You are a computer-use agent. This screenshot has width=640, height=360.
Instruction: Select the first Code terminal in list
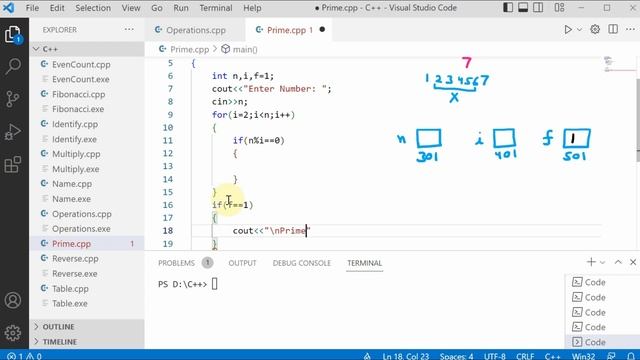(x=602, y=282)
